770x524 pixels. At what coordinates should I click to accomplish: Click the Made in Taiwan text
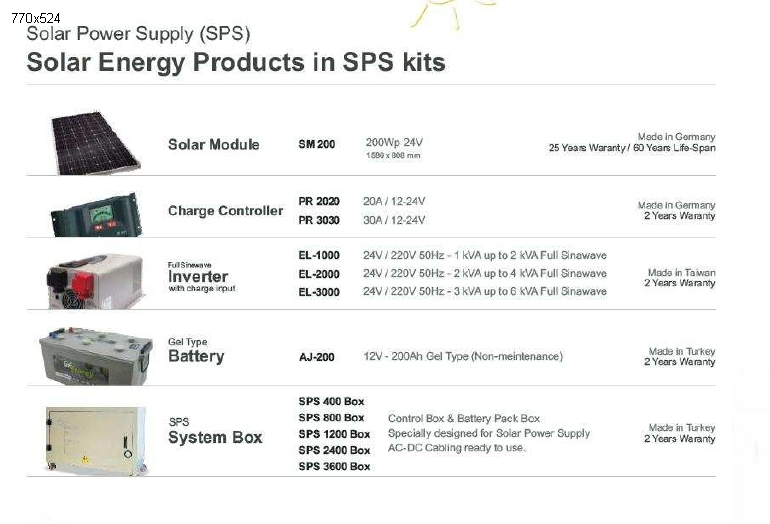pyautogui.click(x=681, y=272)
